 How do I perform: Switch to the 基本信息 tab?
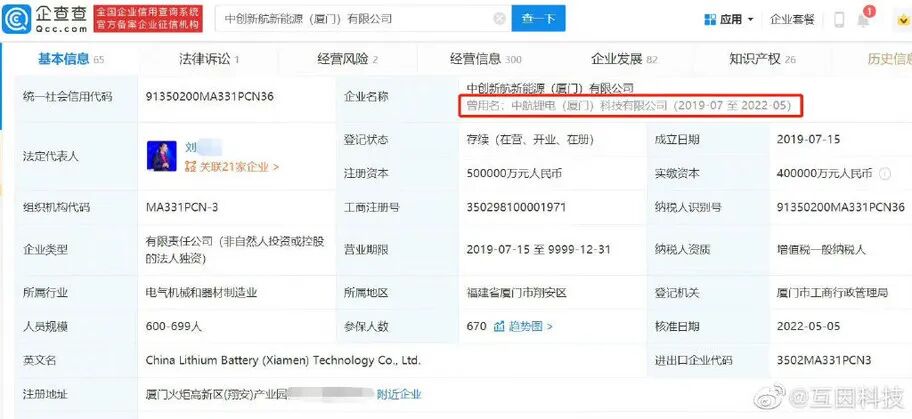pyautogui.click(x=70, y=59)
